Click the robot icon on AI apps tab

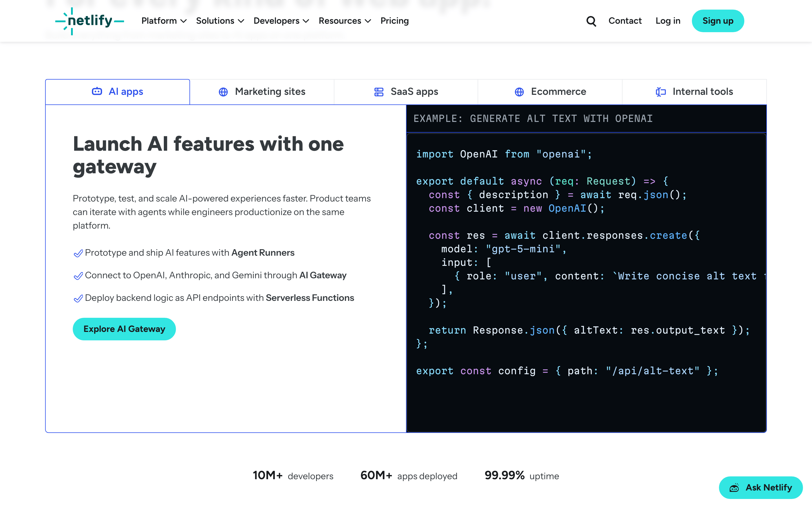pos(97,91)
